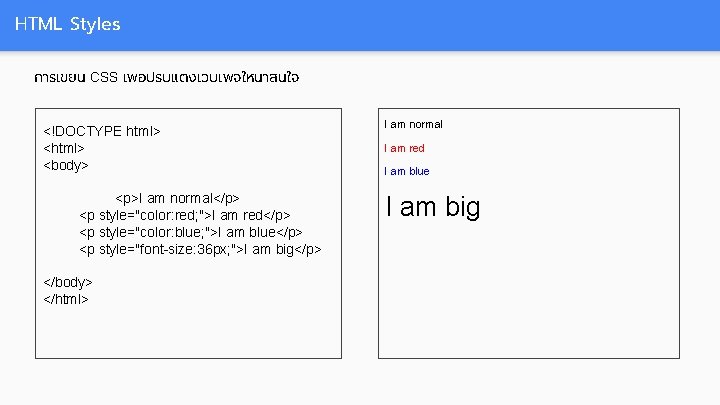720x405 pixels.
Task: Click empty space below "I am big" in preview
Action: [x=528, y=290]
